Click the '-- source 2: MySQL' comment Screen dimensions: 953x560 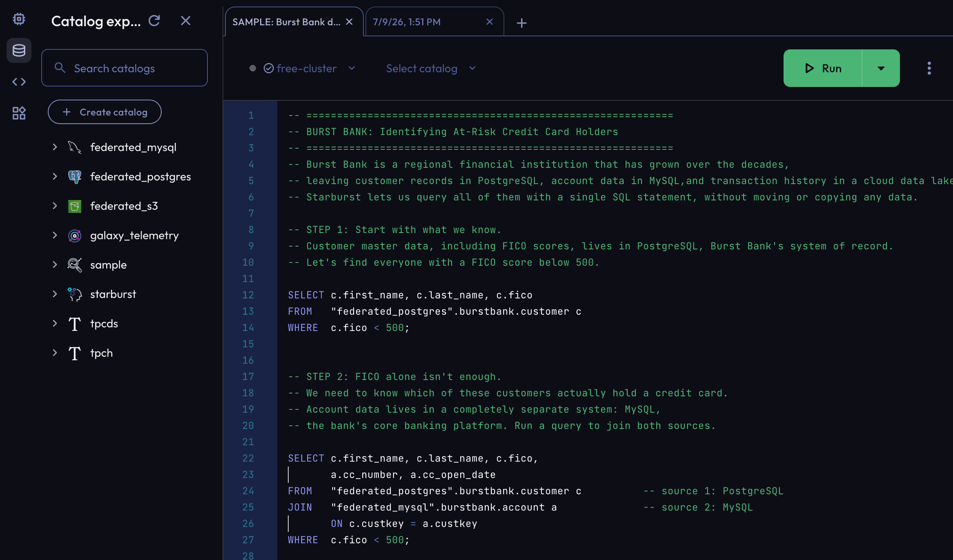(698, 507)
